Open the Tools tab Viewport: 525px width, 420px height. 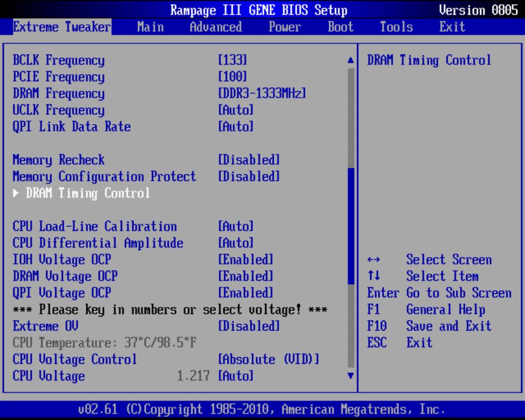click(397, 27)
